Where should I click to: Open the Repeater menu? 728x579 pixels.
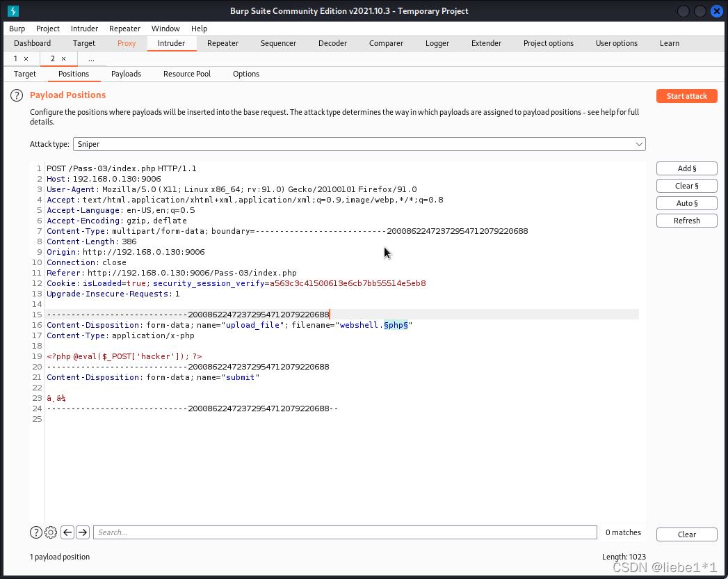(x=125, y=29)
